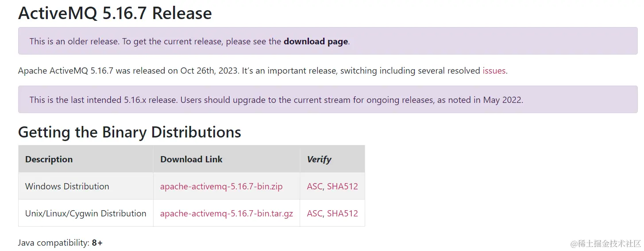
Task: Click the Getting the Binary Distributions heading
Action: pos(130,132)
